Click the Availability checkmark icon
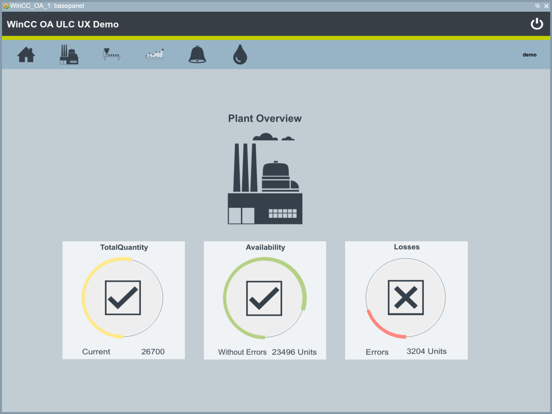The height and width of the screenshot is (414, 552). pos(264,298)
